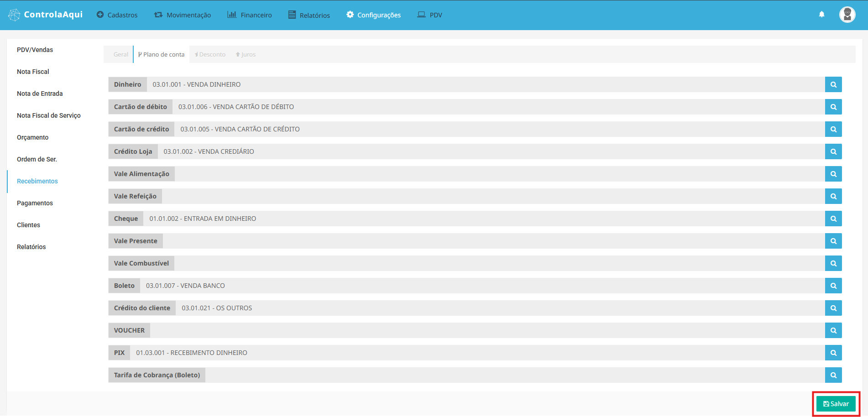The width and height of the screenshot is (868, 417).
Task: Click magnifier icon on Vale Alimentação row
Action: pos(833,174)
